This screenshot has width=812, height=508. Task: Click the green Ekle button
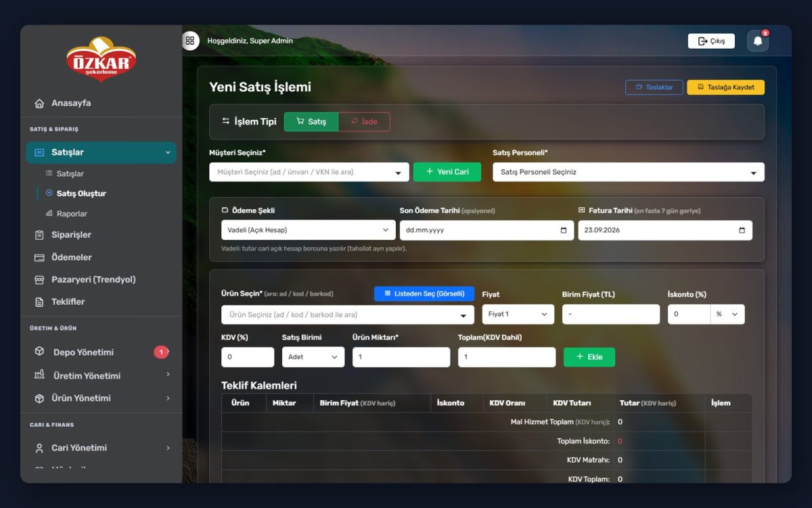tap(589, 357)
